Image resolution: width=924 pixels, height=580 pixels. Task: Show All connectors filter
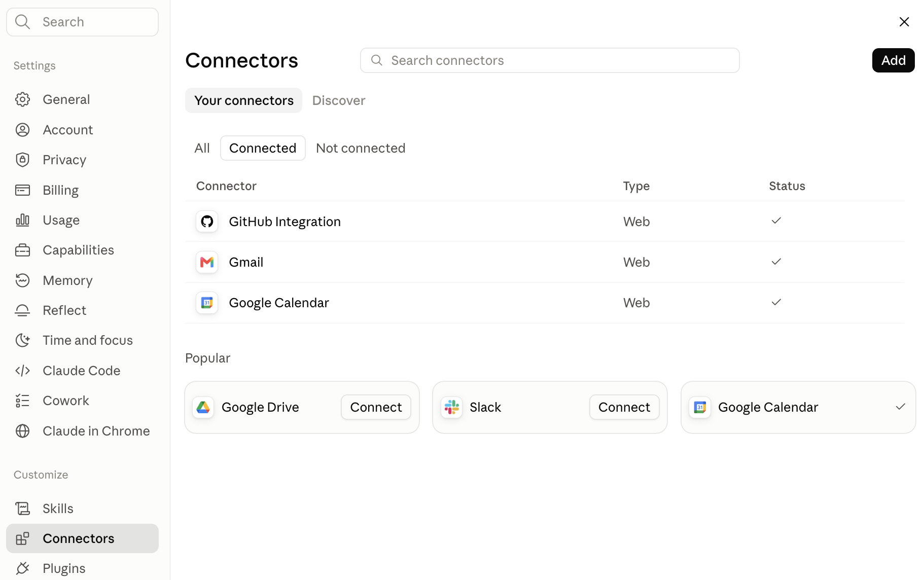tap(202, 148)
